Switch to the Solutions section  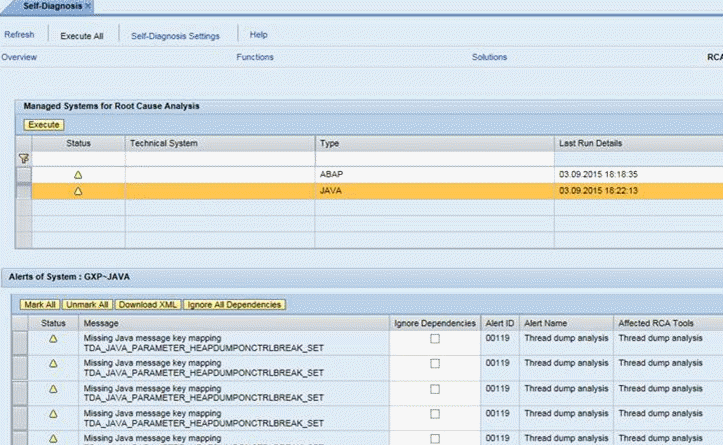pyautogui.click(x=489, y=57)
